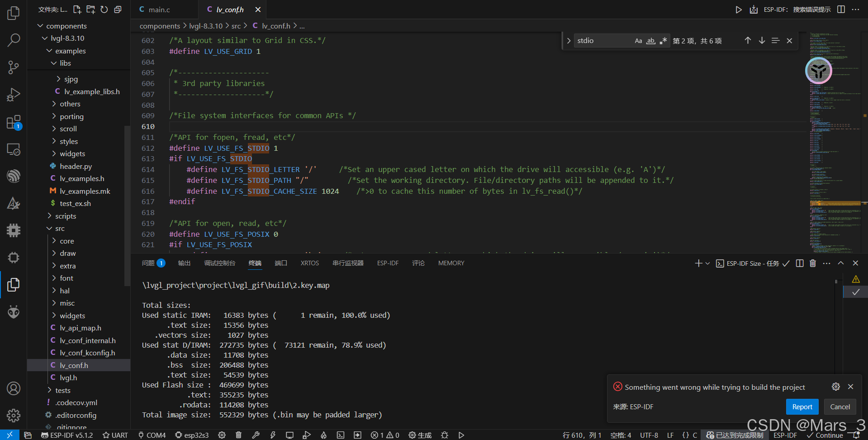Open the Extensions view with badge

(14, 122)
